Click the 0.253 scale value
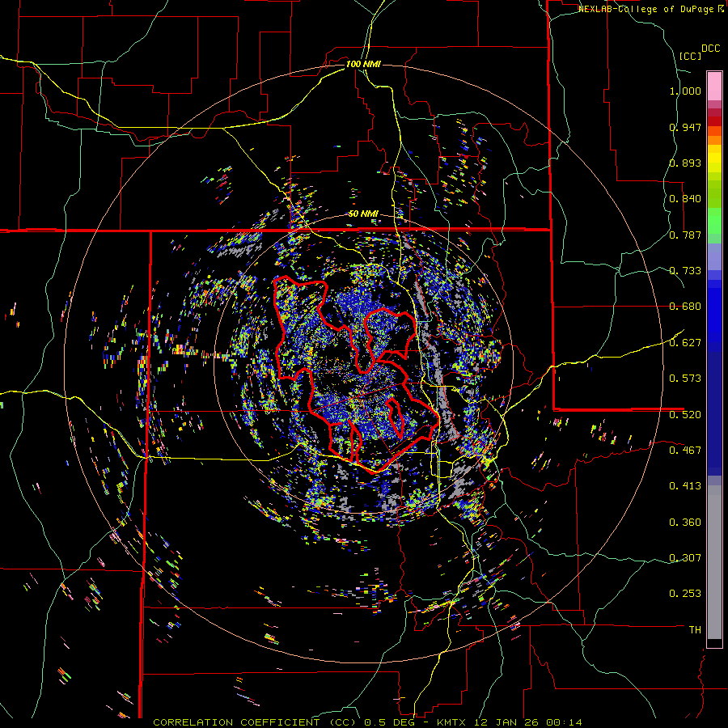 coord(685,594)
